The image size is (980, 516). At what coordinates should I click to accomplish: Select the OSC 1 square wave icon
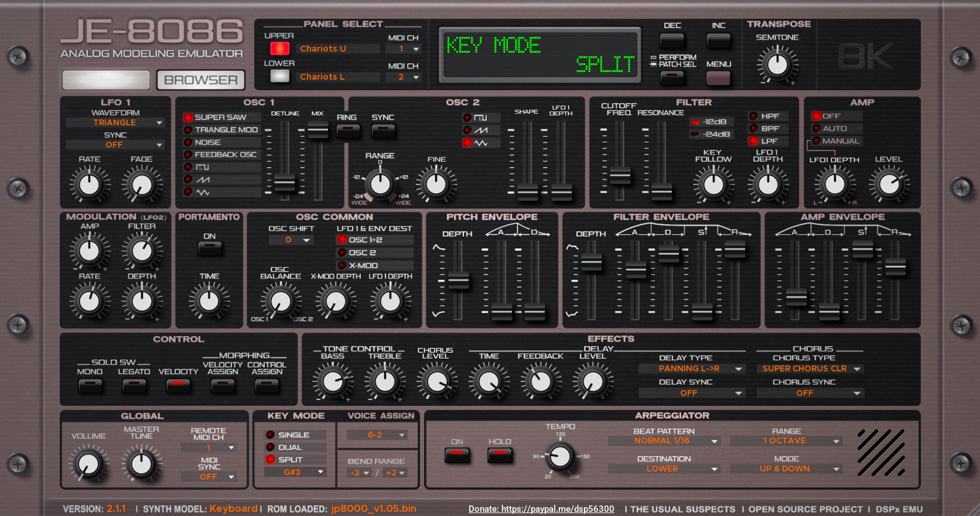click(x=202, y=168)
